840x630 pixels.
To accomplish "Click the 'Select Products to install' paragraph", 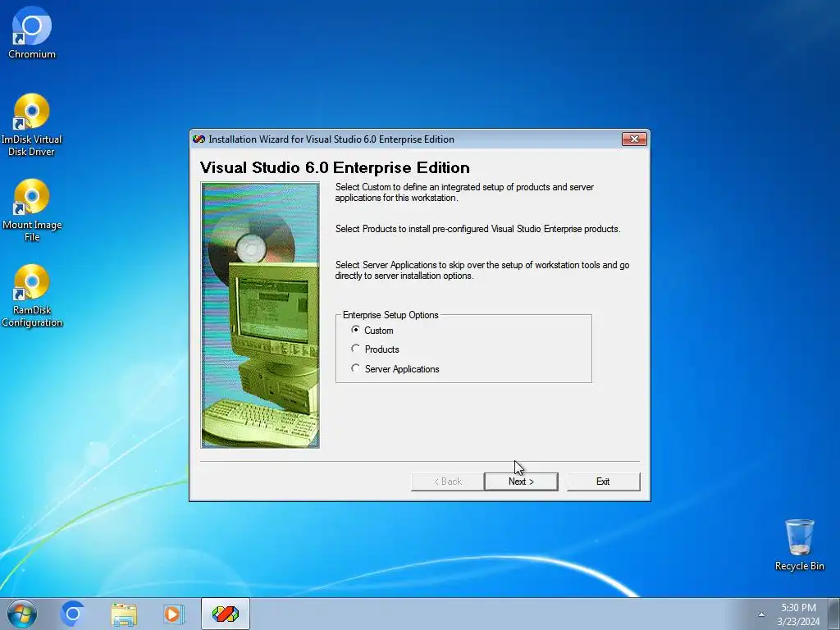I will [x=478, y=229].
